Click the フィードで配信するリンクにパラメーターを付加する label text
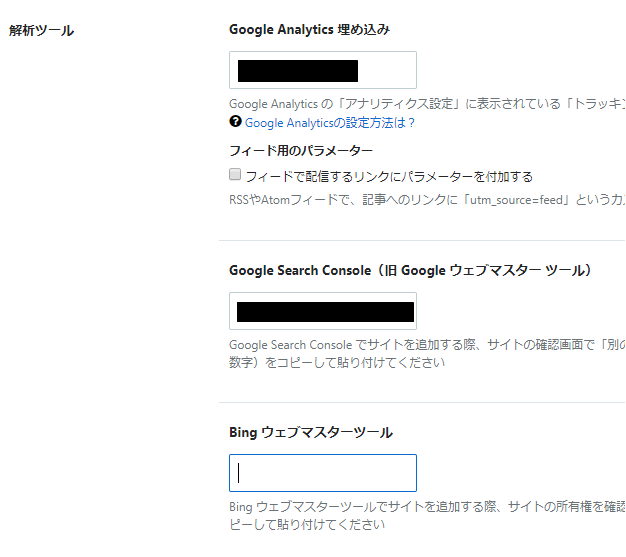626x557 pixels. tap(389, 176)
